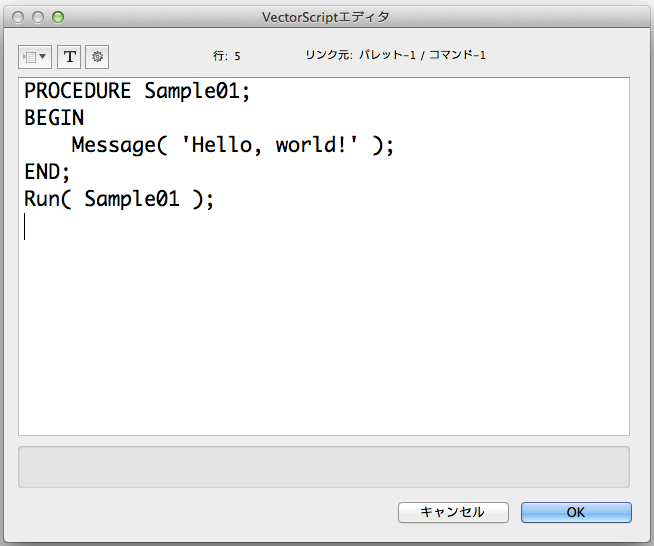Click the リンク元 パレット-1 / コマンド-1 label
The width and height of the screenshot is (654, 546).
click(x=395, y=55)
